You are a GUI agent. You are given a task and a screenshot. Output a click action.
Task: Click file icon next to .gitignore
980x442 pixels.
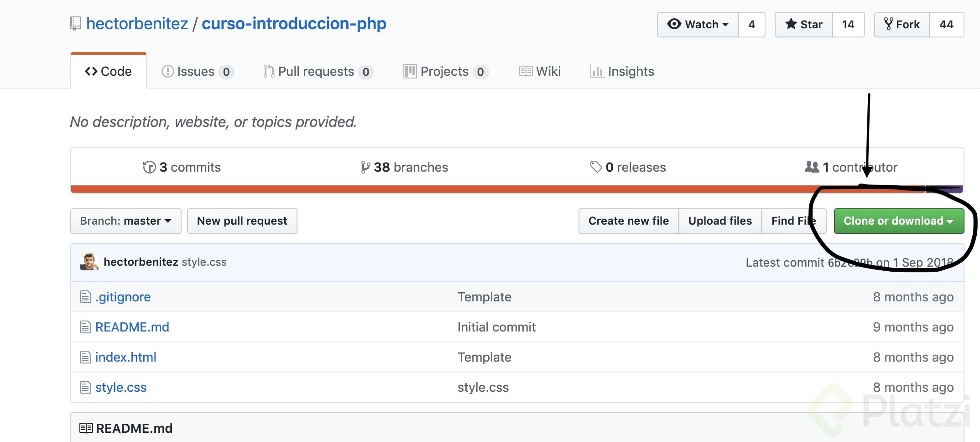tap(86, 297)
